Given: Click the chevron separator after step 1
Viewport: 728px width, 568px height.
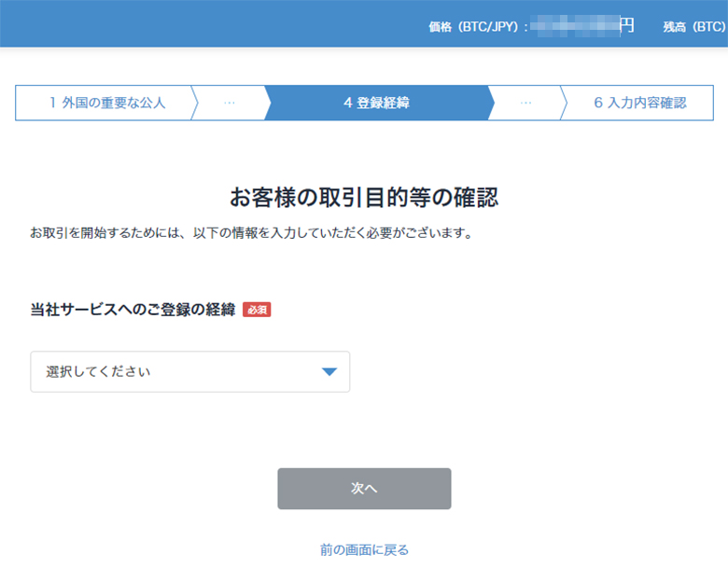Looking at the screenshot, I should click(x=194, y=103).
